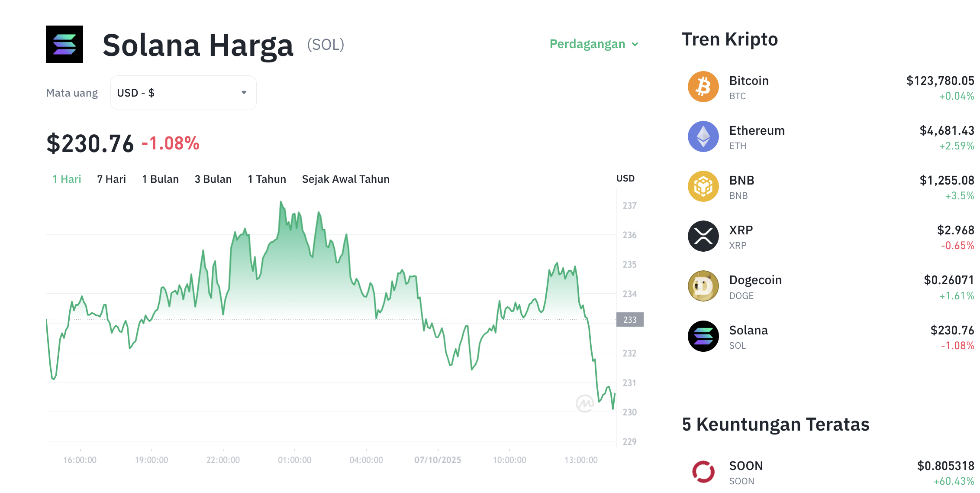Open the Perdagangan dropdown menu
This screenshot has width=980, height=493.
pos(593,44)
